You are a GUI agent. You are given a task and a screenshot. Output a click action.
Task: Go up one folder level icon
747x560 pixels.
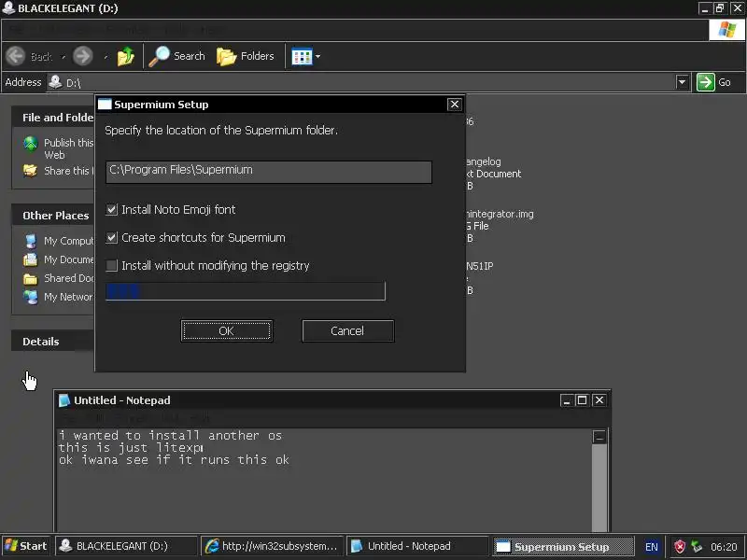126,56
